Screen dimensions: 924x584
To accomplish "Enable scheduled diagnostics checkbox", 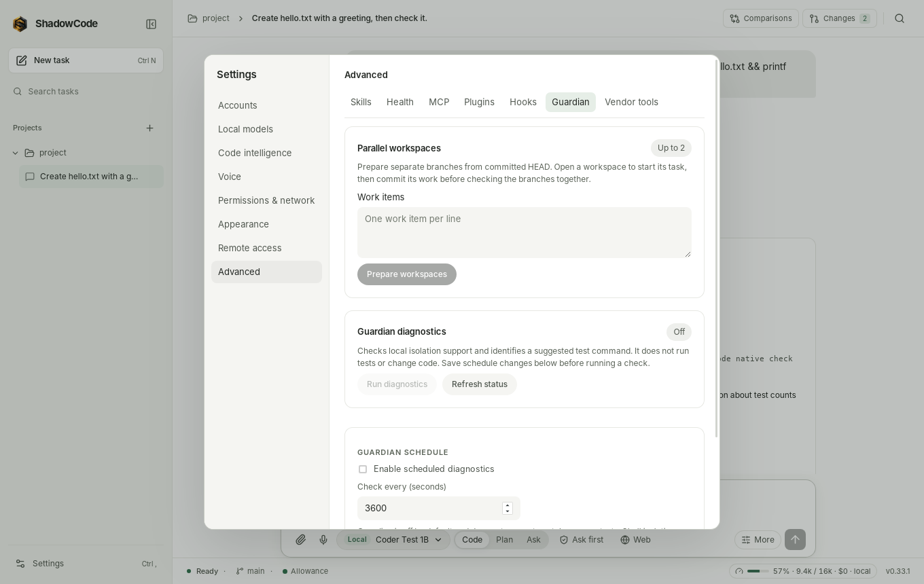I will click(x=363, y=469).
